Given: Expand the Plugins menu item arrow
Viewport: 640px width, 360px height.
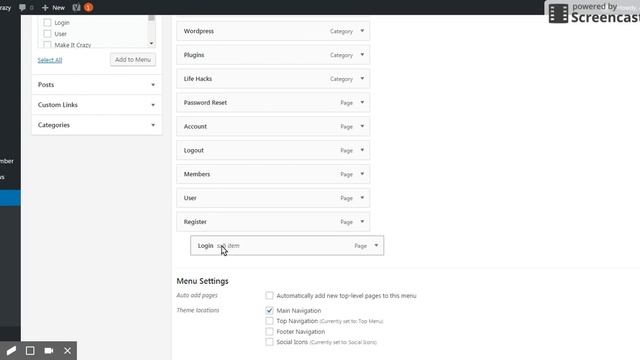Looking at the screenshot, I should [x=362, y=55].
